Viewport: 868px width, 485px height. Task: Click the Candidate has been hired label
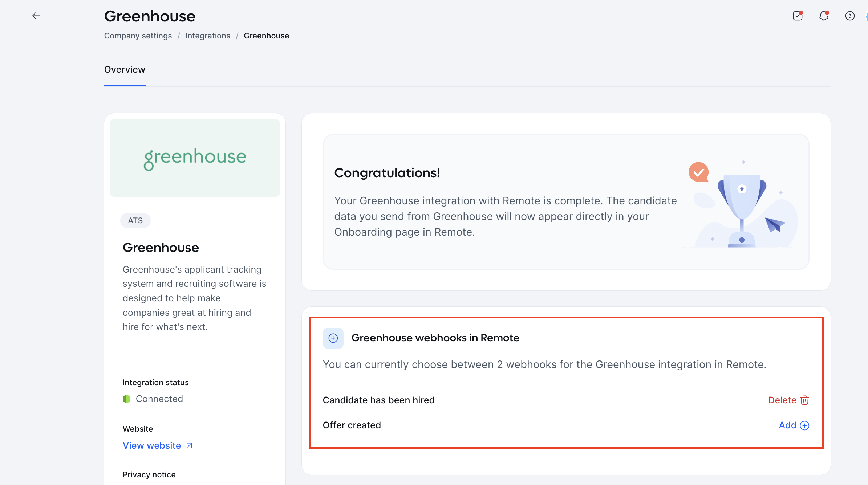378,400
